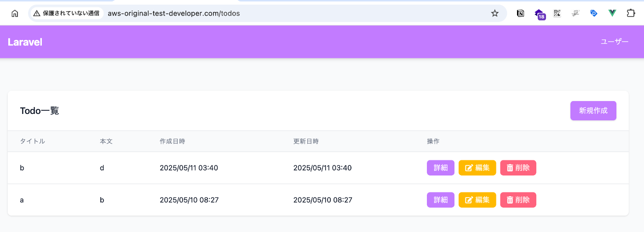Click the 新規作成 button
The height and width of the screenshot is (232, 644).
(593, 111)
